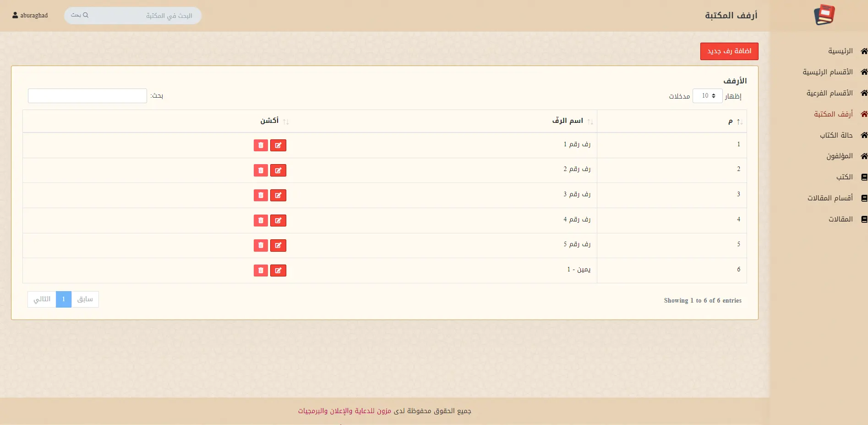Viewport: 868px width, 425px height.
Task: Open المؤلفون in the sidebar
Action: click(839, 156)
